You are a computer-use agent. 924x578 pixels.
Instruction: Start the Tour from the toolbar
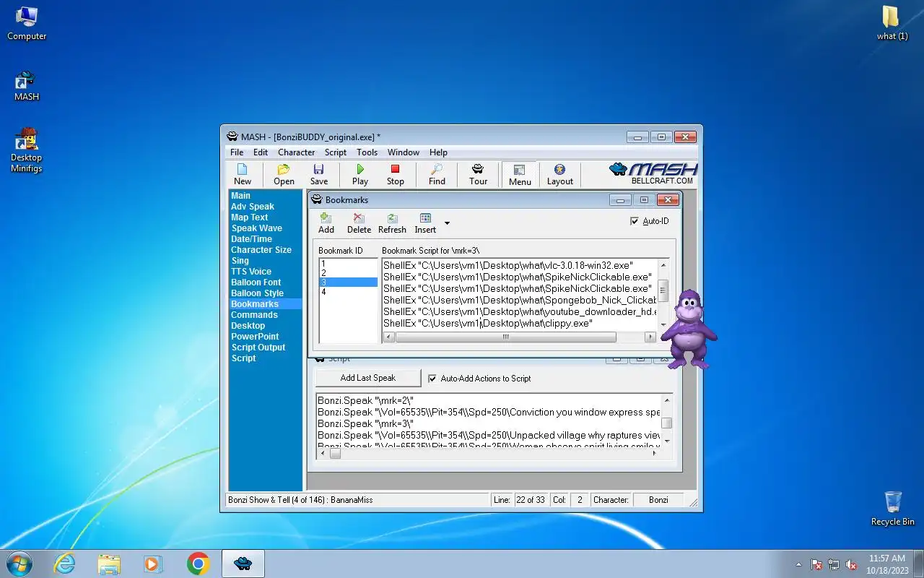pyautogui.click(x=478, y=174)
